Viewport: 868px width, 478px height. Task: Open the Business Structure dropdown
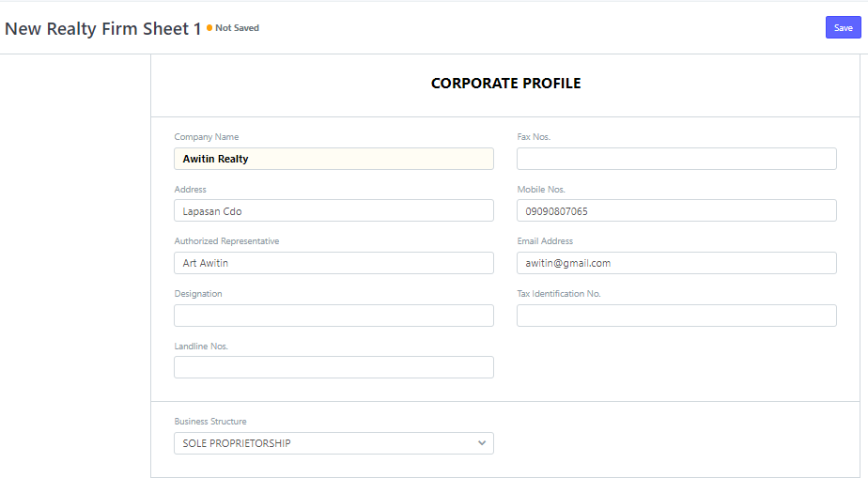(x=333, y=443)
